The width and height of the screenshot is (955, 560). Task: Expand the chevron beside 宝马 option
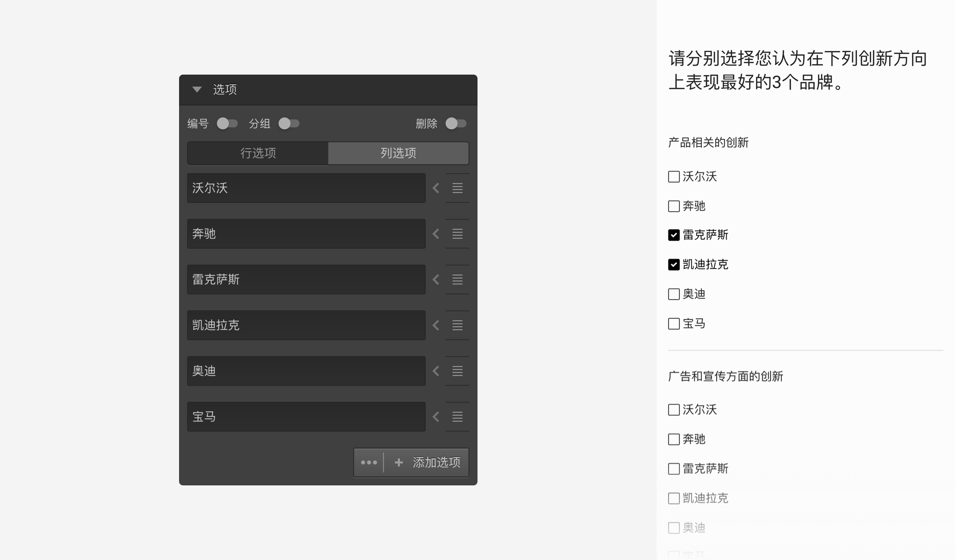(436, 417)
